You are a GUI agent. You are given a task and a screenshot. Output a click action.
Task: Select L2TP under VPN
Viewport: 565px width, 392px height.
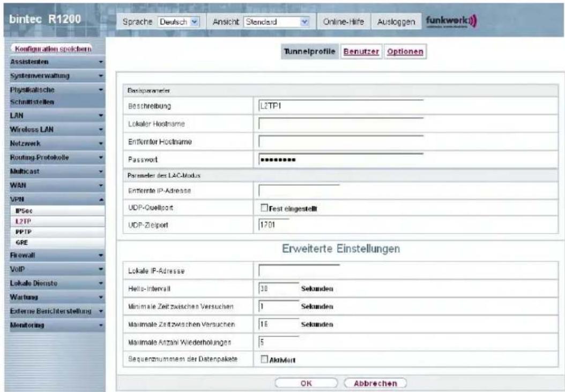(57, 221)
